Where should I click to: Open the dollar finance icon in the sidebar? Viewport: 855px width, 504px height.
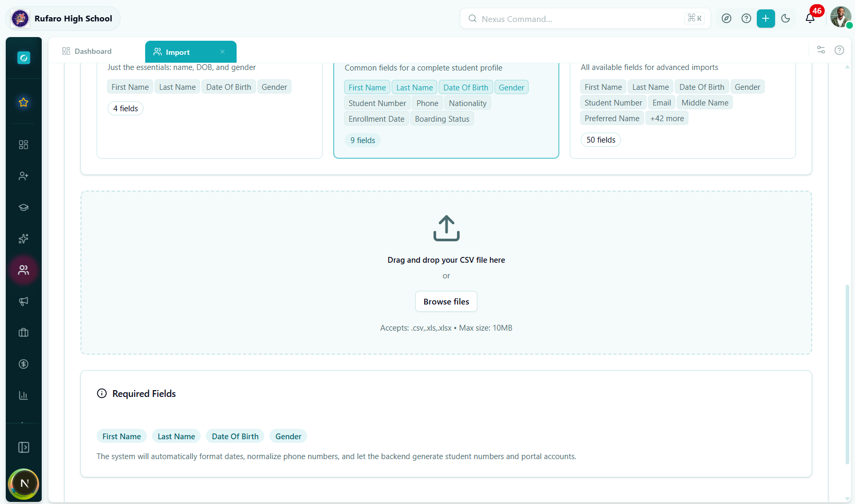[24, 364]
